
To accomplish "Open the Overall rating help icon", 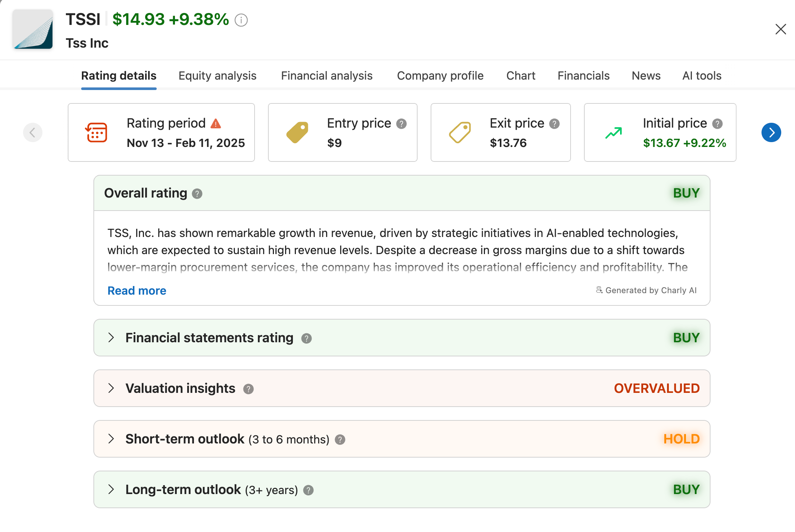I will click(x=197, y=194).
